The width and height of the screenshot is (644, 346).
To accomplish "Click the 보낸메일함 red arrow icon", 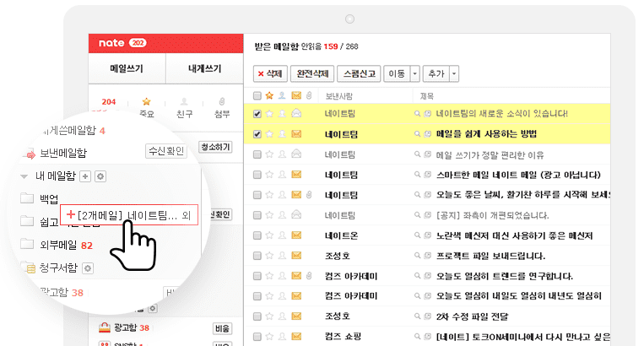I will tap(30, 154).
